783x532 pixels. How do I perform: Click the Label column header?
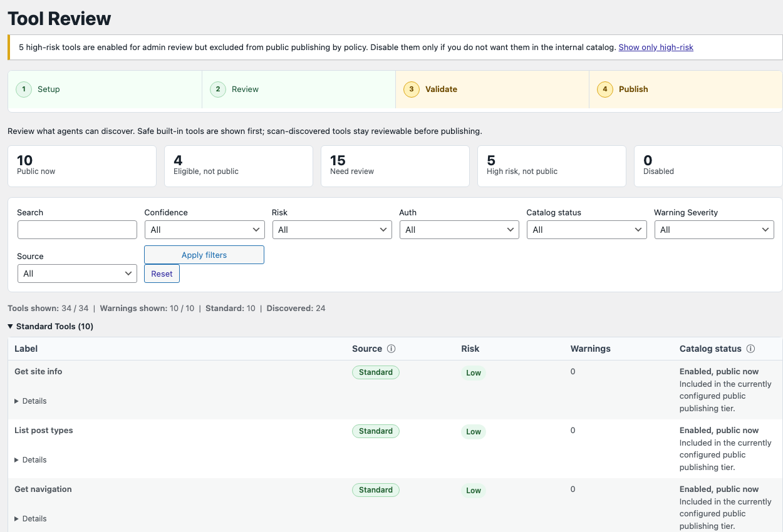click(x=26, y=349)
